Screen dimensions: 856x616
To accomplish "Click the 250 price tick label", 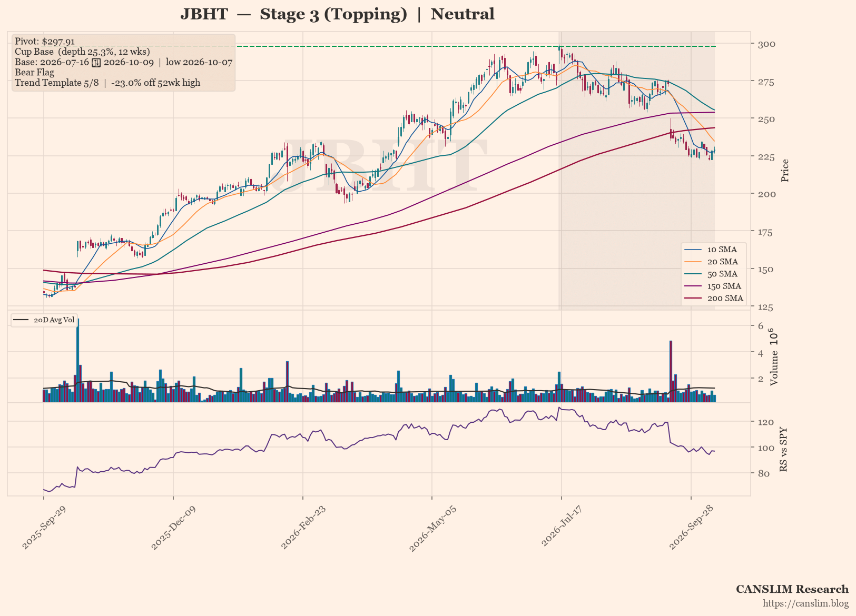I will pyautogui.click(x=766, y=119).
